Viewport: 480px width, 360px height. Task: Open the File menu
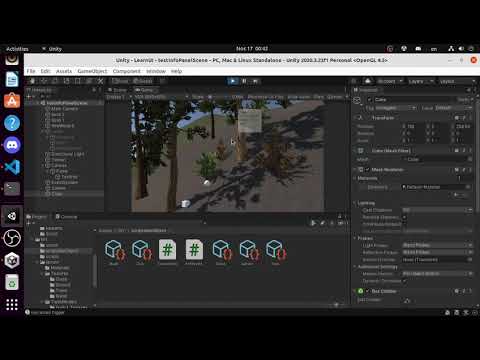[31, 71]
